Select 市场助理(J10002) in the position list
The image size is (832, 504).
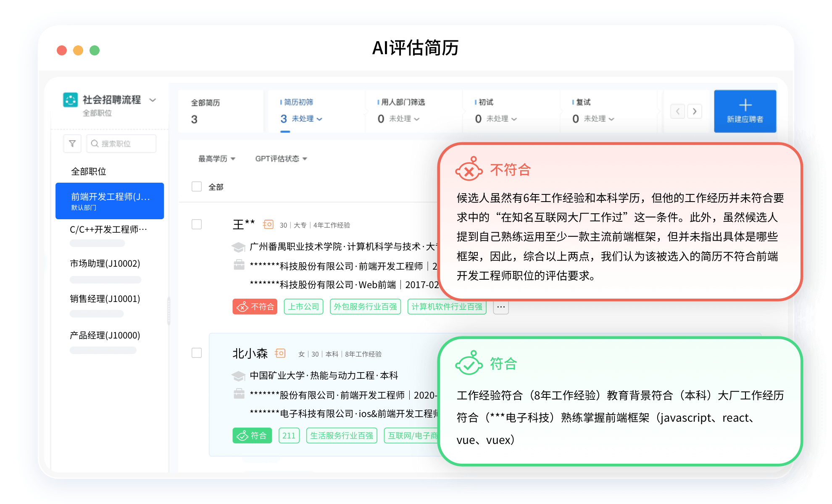pyautogui.click(x=105, y=264)
